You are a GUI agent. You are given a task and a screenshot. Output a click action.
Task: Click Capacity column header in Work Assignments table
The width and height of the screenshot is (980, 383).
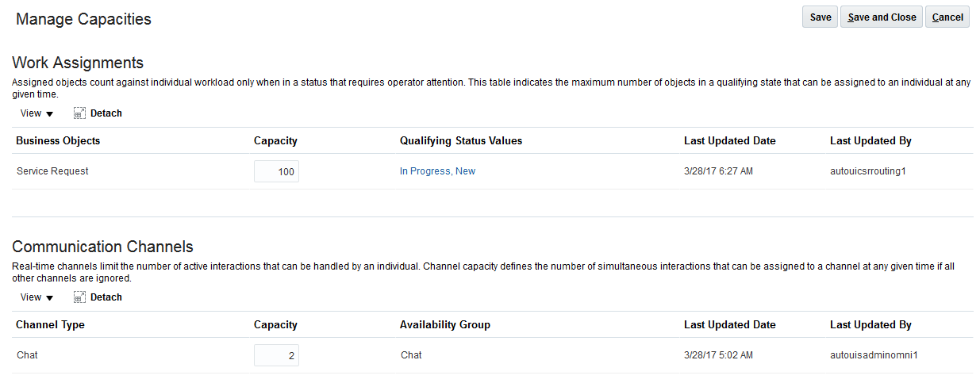[x=275, y=141]
